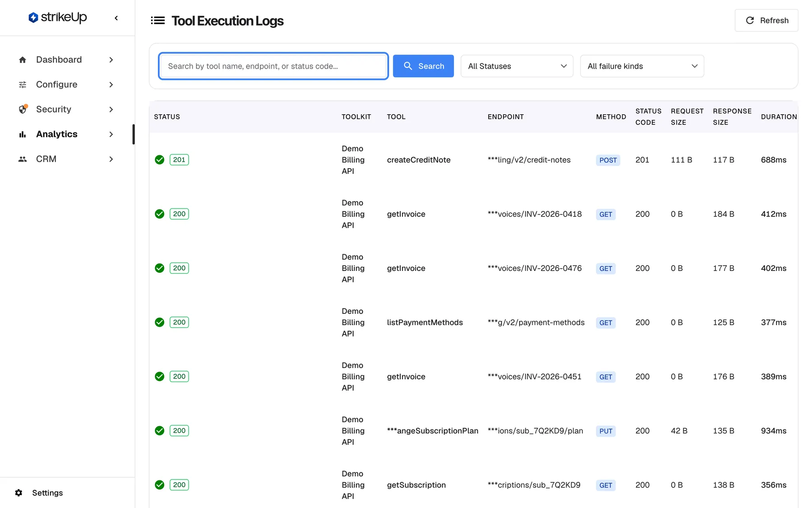Open the Dashboard menu item
Image resolution: width=812 pixels, height=508 pixels.
click(x=66, y=60)
